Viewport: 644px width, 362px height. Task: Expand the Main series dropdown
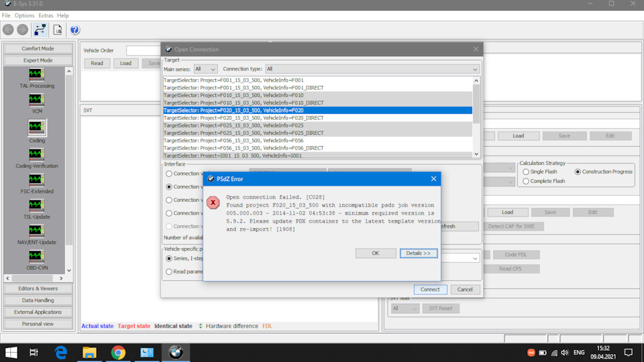point(205,69)
